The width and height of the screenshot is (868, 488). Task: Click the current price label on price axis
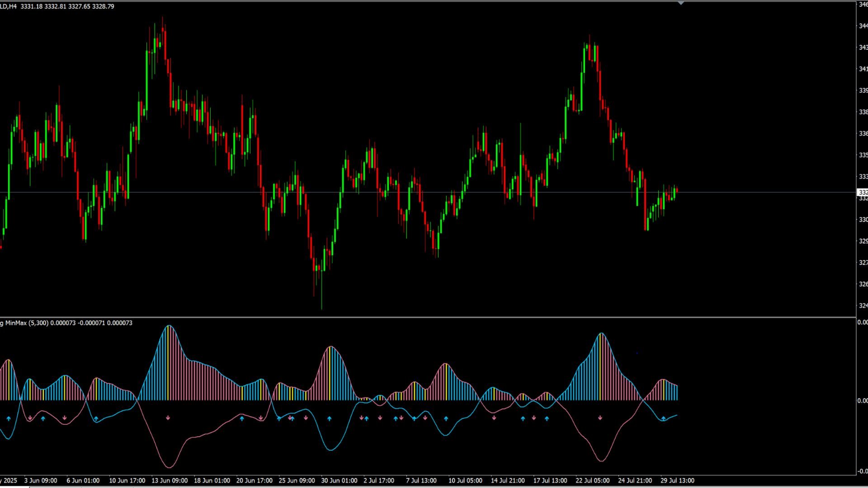pos(863,192)
